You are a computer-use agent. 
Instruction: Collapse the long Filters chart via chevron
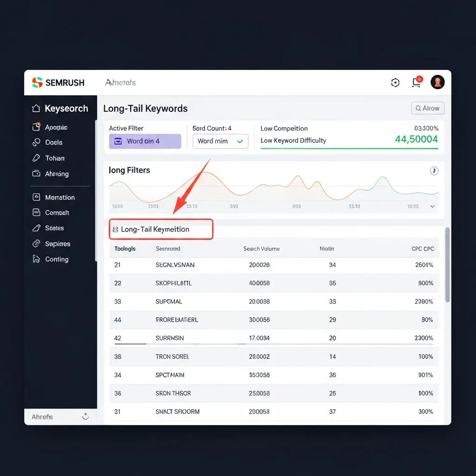click(432, 206)
